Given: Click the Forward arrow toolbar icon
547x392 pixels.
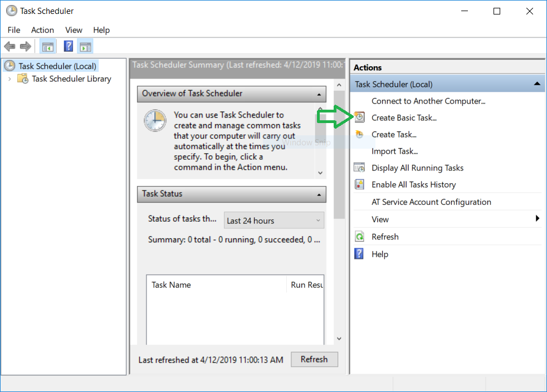Looking at the screenshot, I should [25, 47].
